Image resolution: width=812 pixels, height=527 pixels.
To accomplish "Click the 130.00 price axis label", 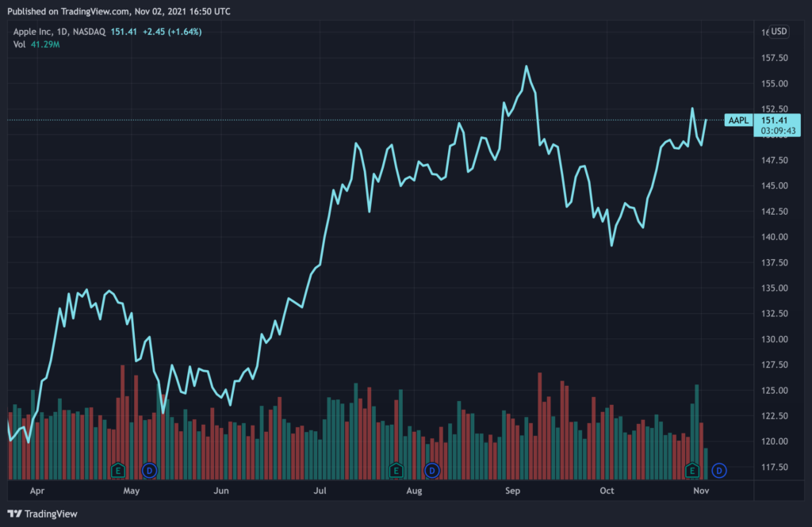I will [x=774, y=339].
